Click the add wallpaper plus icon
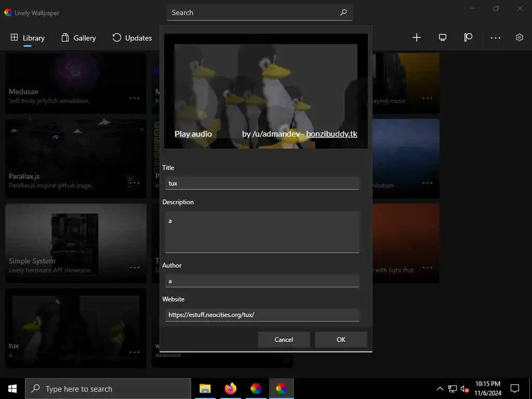The height and width of the screenshot is (399, 532). pyautogui.click(x=416, y=37)
